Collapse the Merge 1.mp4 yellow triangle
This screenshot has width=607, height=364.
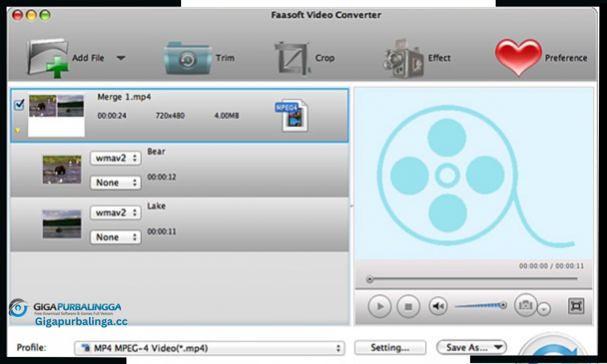pos(17,130)
